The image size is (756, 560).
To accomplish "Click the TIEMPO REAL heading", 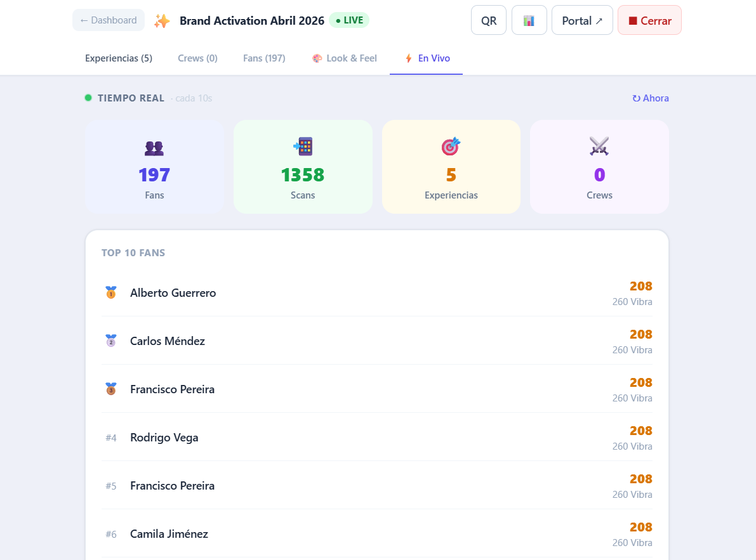I will tap(131, 98).
